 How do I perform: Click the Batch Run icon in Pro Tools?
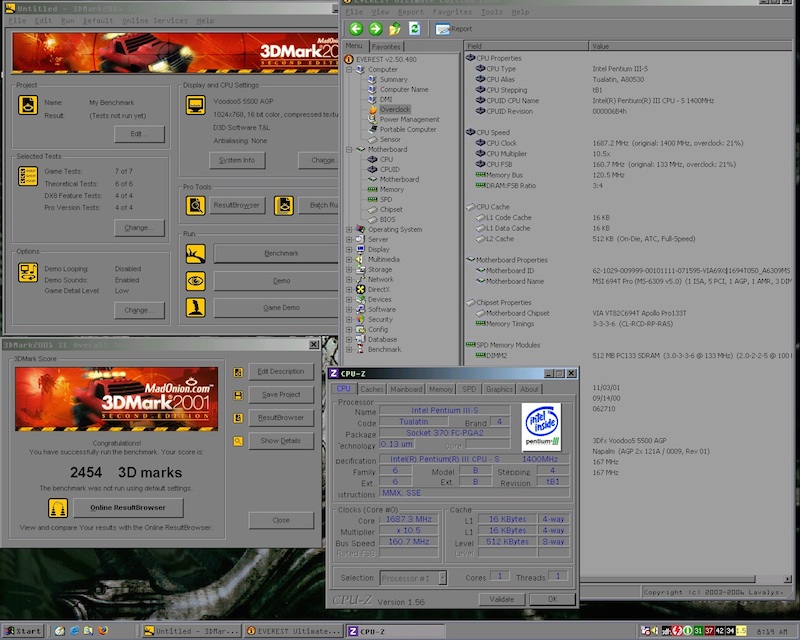[x=284, y=205]
